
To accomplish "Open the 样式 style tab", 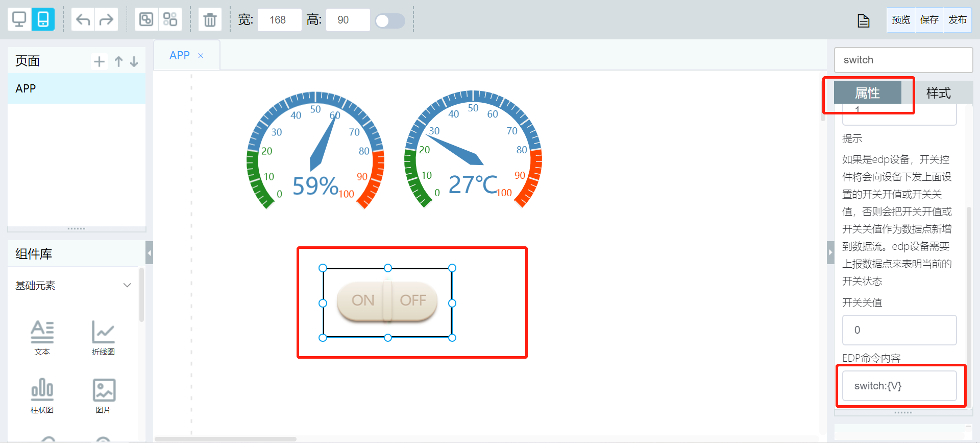I will coord(938,92).
